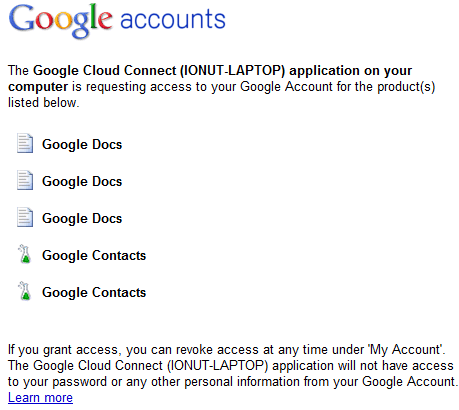The height and width of the screenshot is (410, 459).
Task: Select the first Google Docs label
Action: [x=82, y=145]
